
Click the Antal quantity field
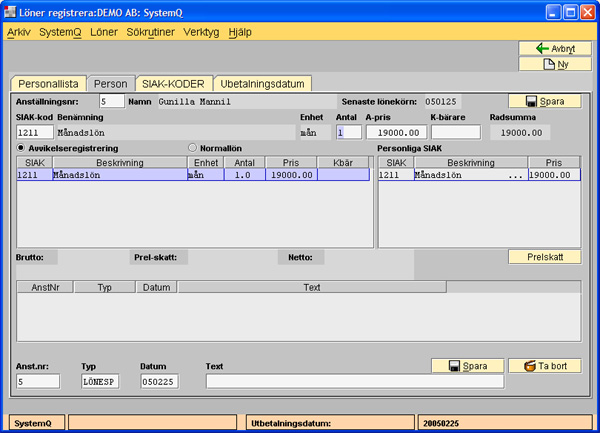coord(348,132)
